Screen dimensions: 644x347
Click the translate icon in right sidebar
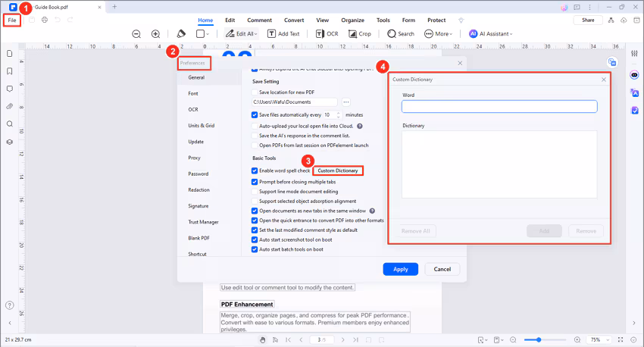tap(635, 92)
